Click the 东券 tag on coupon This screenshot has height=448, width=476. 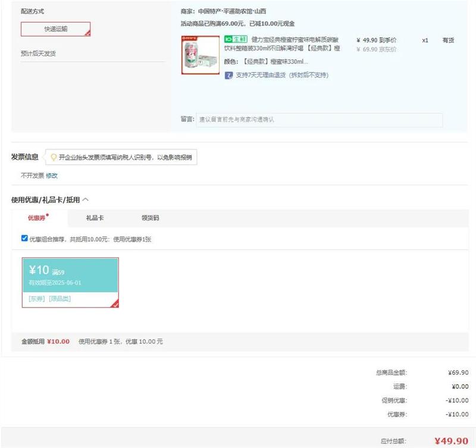tap(37, 299)
